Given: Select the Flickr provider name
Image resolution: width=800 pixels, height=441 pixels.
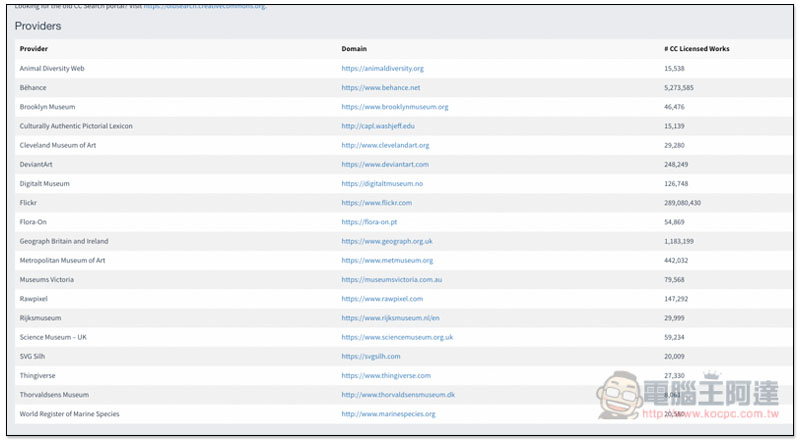Looking at the screenshot, I should [28, 203].
